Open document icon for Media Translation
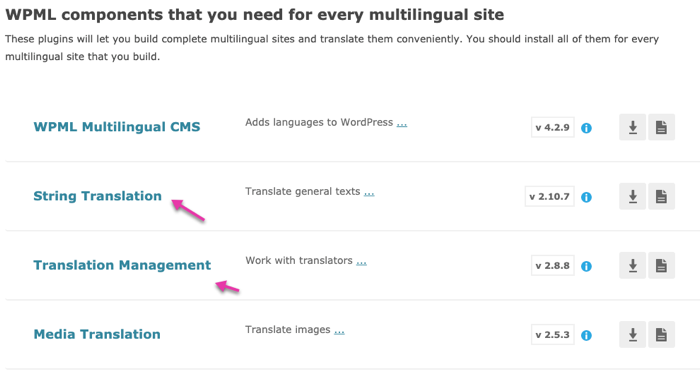Image resolution: width=700 pixels, height=391 pixels. pyautogui.click(x=661, y=335)
